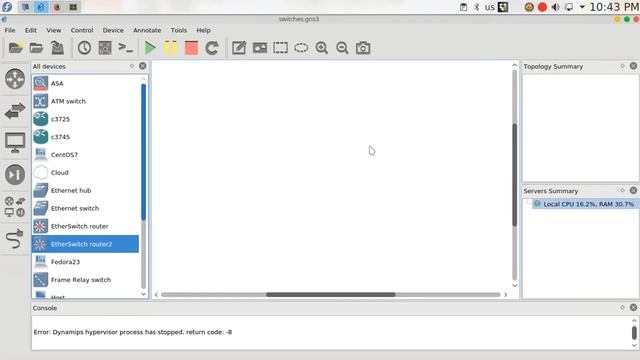
Task: Close the Servers Summary panel
Action: tap(633, 190)
